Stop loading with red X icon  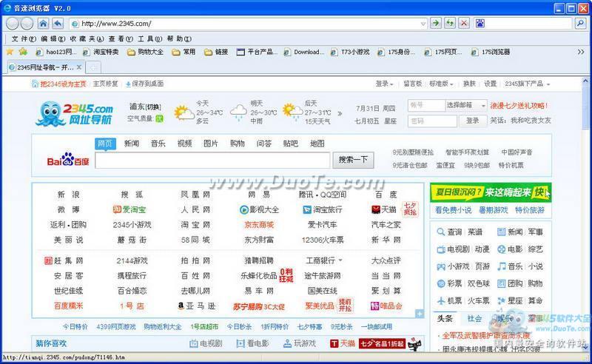[x=464, y=24]
